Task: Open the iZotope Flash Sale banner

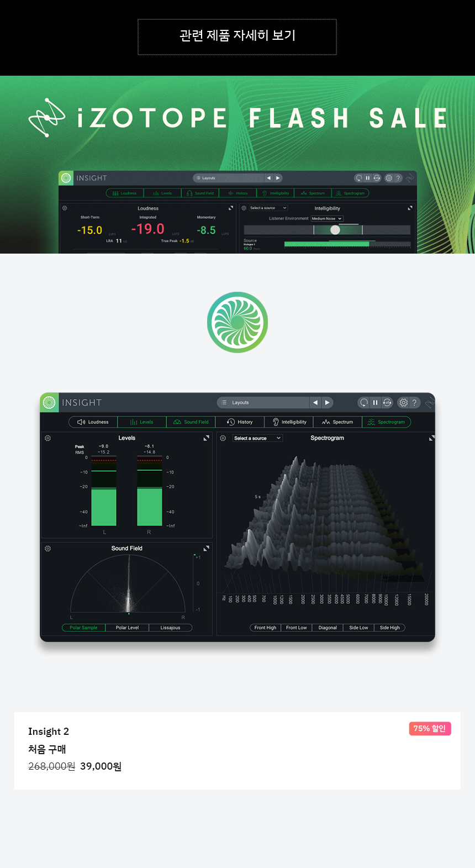Action: click(237, 165)
